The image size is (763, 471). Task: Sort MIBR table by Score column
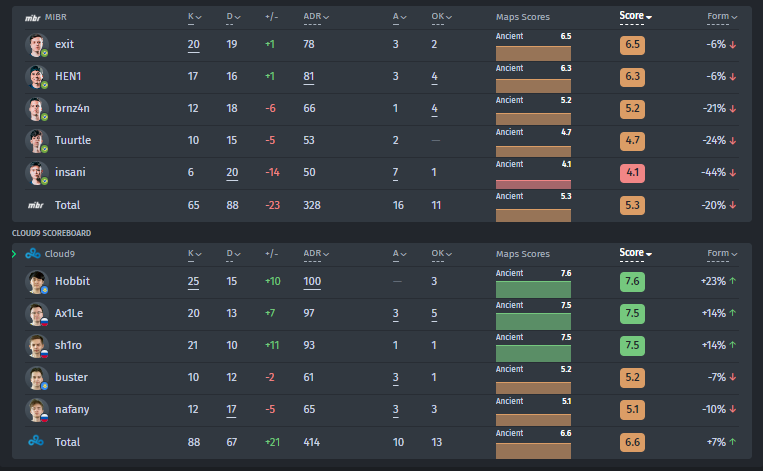(636, 16)
